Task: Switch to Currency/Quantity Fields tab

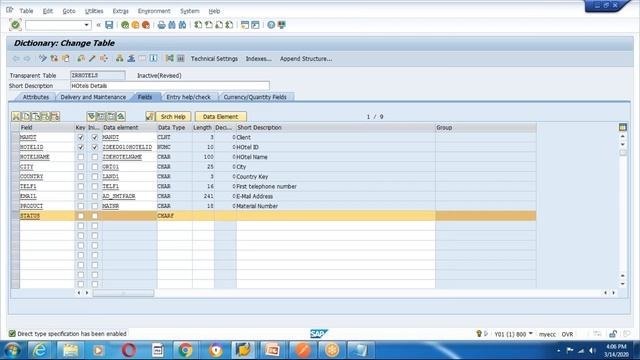Action: tap(255, 97)
